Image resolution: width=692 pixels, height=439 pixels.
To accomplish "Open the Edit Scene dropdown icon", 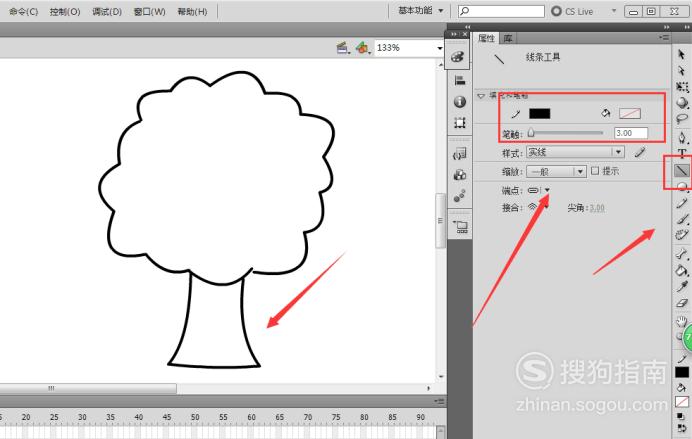I will 342,48.
